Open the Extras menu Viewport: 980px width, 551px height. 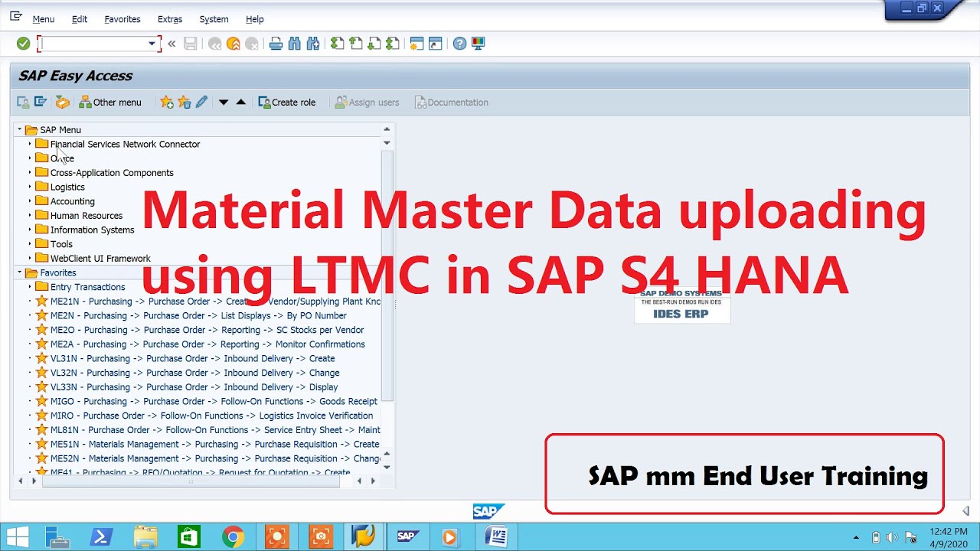click(x=170, y=19)
